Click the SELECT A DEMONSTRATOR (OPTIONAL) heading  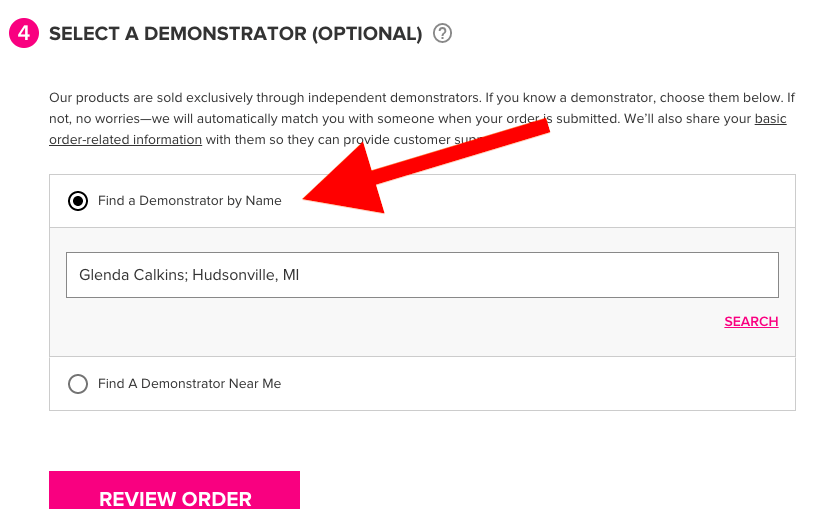tap(236, 34)
